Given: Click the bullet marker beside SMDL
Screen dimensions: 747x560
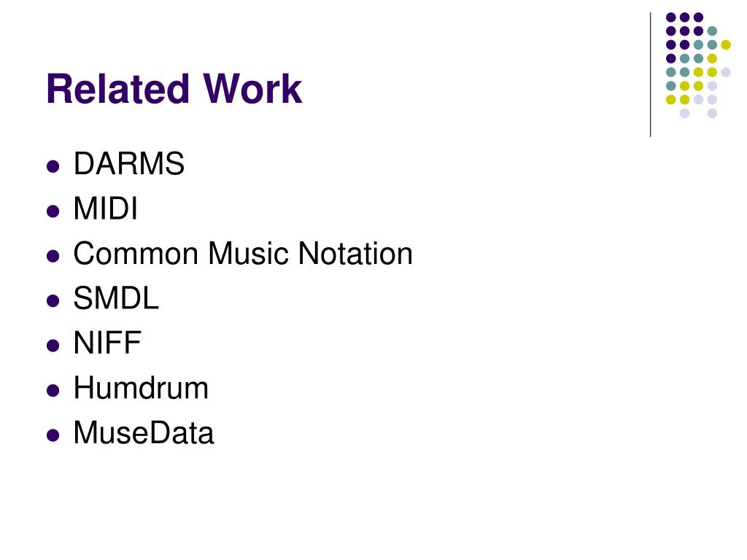Looking at the screenshot, I should [53, 301].
